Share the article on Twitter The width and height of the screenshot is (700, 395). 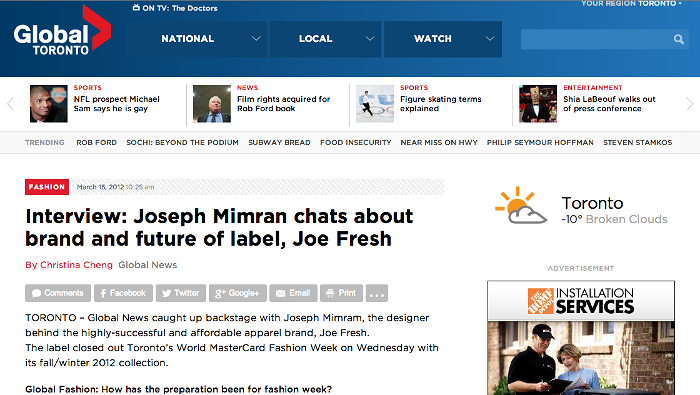click(181, 293)
